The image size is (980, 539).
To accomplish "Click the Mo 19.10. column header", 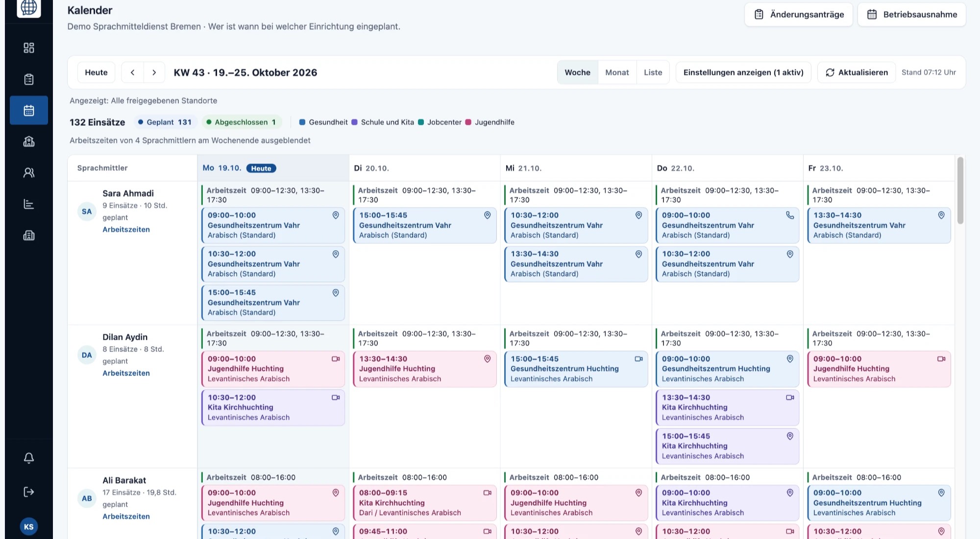I will point(273,168).
